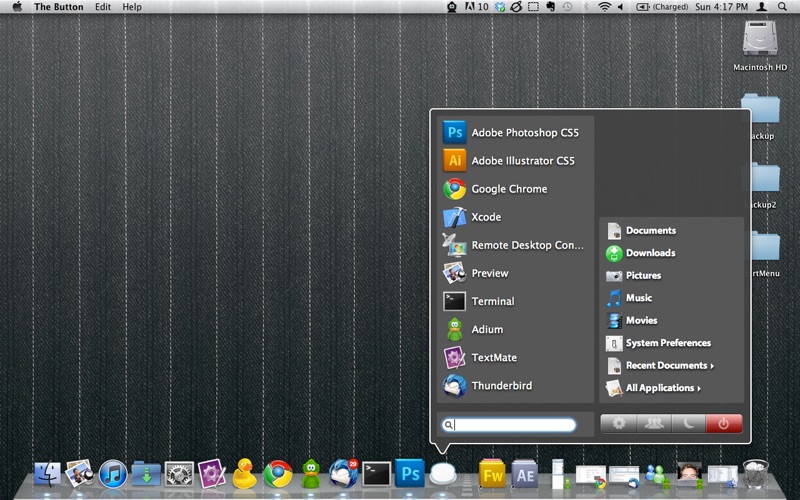
Task: Open the Downloads folder in the Dock
Action: tap(146, 473)
